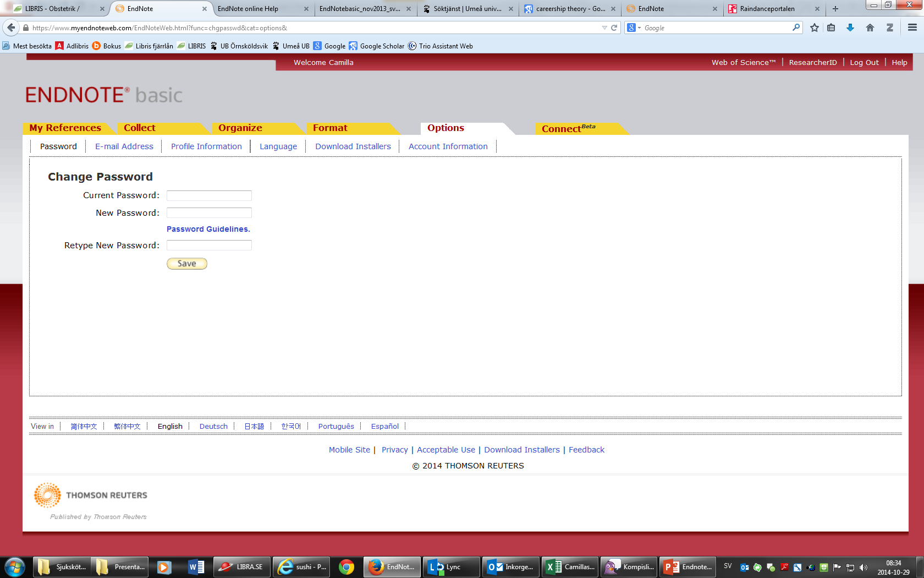Click the Web of Science link
The width and height of the screenshot is (924, 578).
point(744,62)
